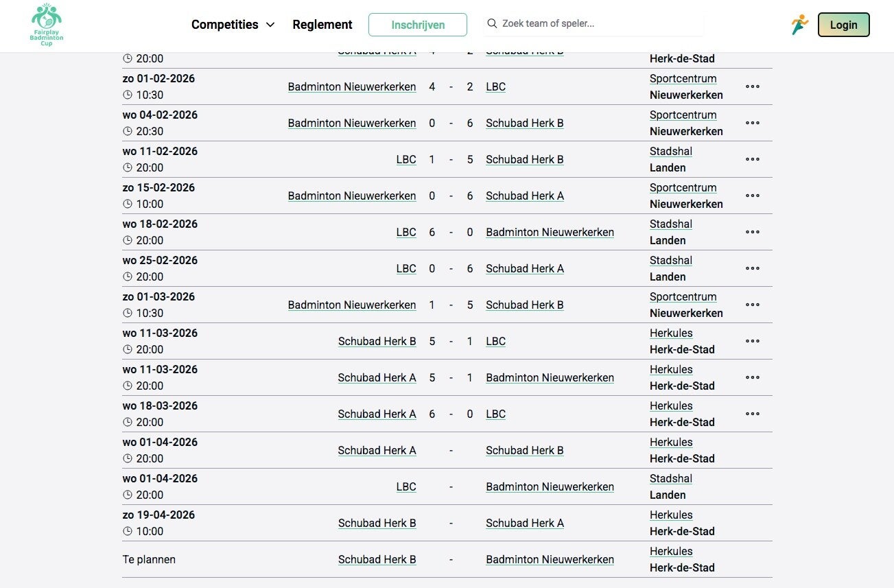Click the magnifier icon in the search bar
894x588 pixels.
click(492, 24)
